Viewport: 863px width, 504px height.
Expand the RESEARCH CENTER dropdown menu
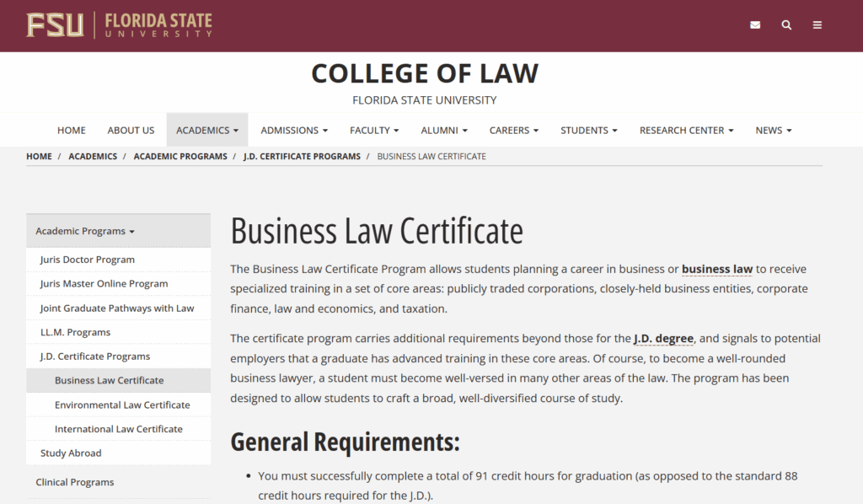686,131
